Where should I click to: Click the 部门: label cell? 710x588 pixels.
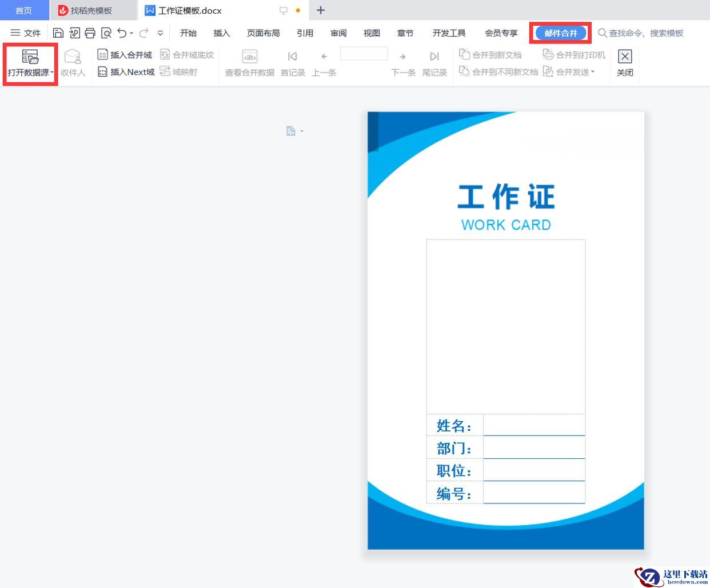click(x=455, y=447)
